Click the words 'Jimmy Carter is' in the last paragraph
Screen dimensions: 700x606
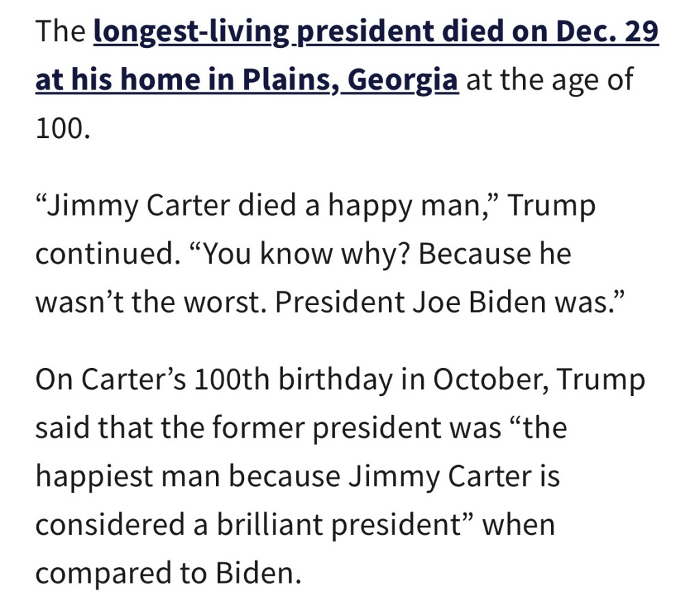(453, 476)
